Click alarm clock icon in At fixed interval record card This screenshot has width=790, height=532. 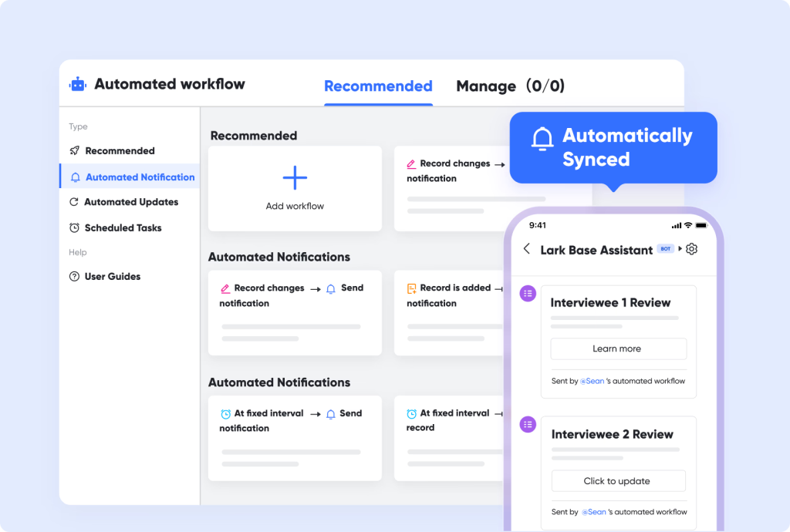pyautogui.click(x=412, y=413)
